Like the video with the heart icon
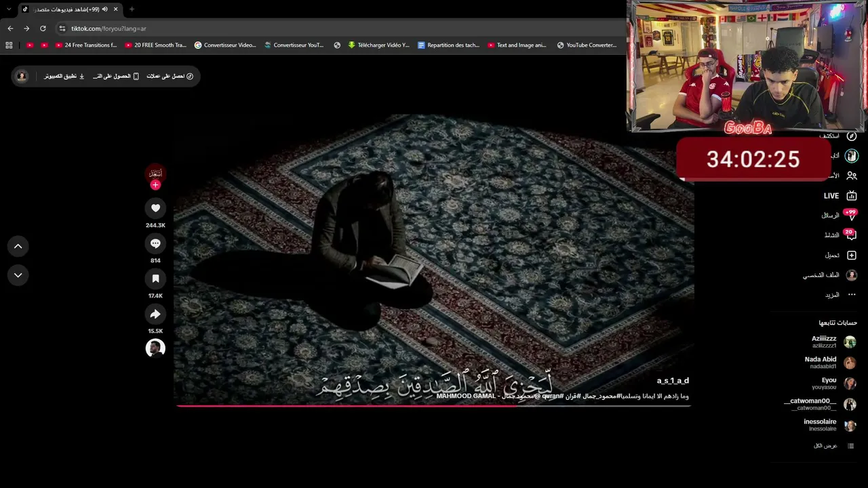 (155, 208)
